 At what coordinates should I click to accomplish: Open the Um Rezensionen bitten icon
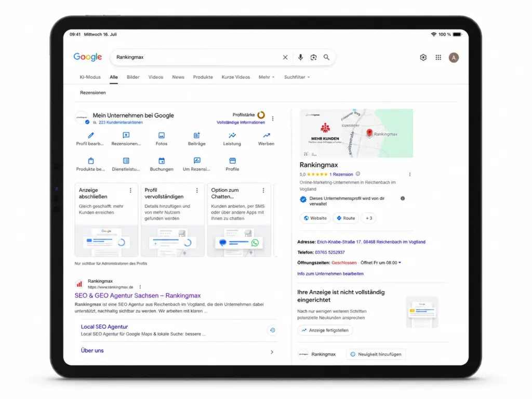tap(197, 161)
